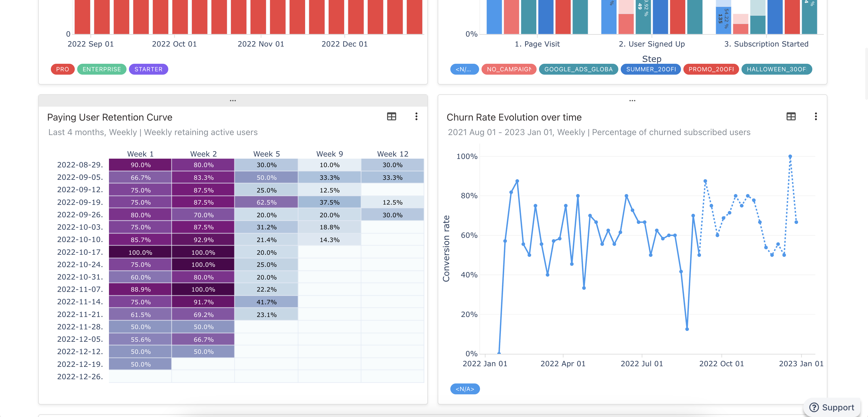This screenshot has width=868, height=417.
Task: Click drag handle dots above Retention Curve panel
Action: [x=232, y=101]
